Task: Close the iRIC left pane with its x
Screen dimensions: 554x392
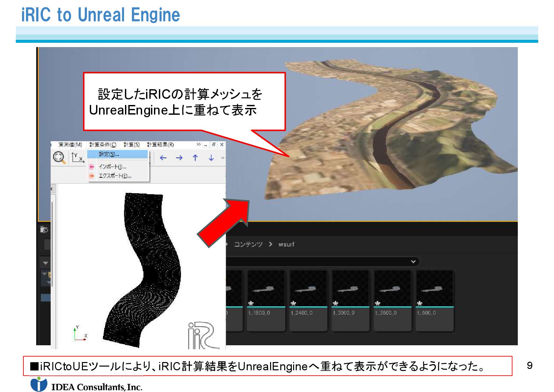Action: pos(52,189)
